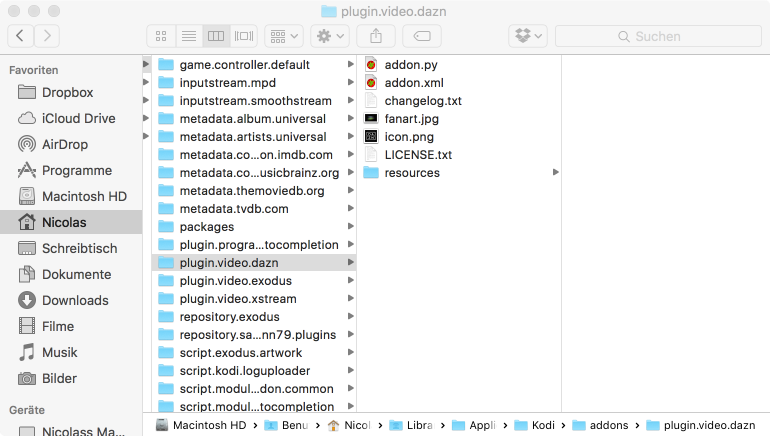Select the game.controller.default folder

254,65
